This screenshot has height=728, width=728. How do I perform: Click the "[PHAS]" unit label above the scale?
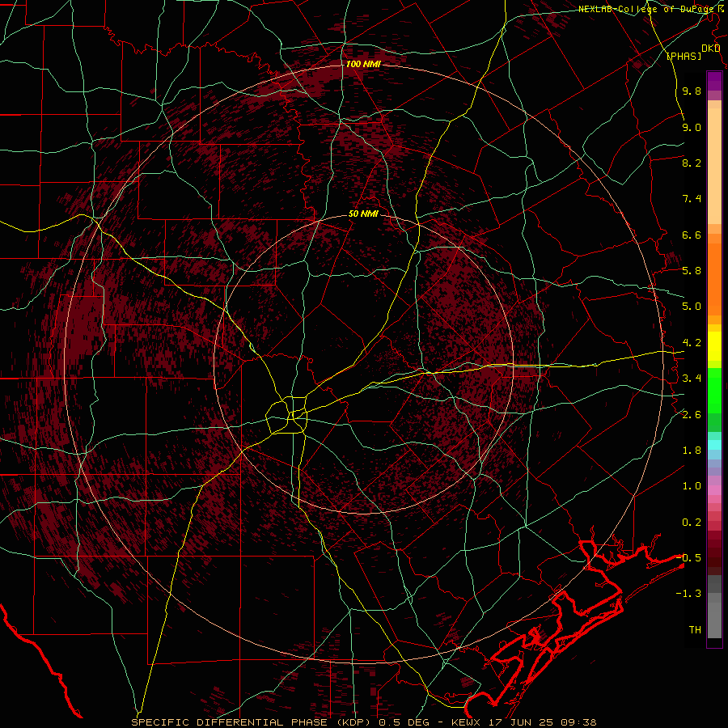click(x=684, y=57)
